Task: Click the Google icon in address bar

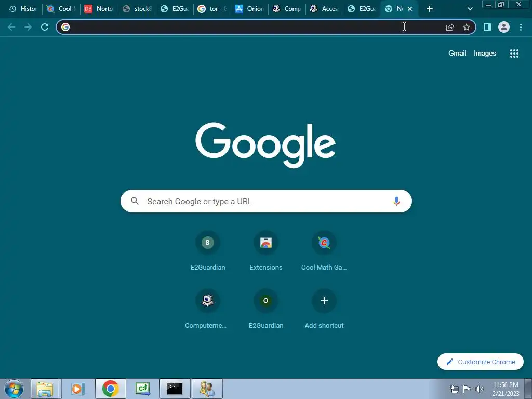Action: click(65, 27)
